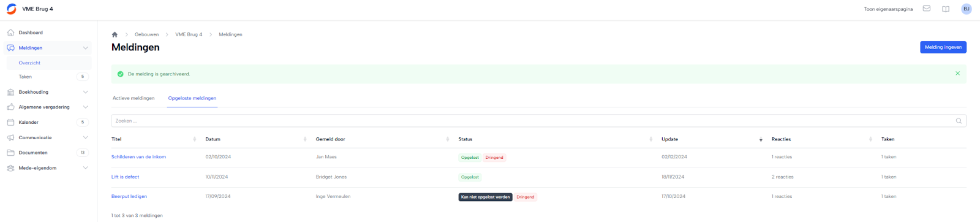Click 'Bridget Jones' reporter cell
This screenshot has width=980, height=222.
coord(331,177)
